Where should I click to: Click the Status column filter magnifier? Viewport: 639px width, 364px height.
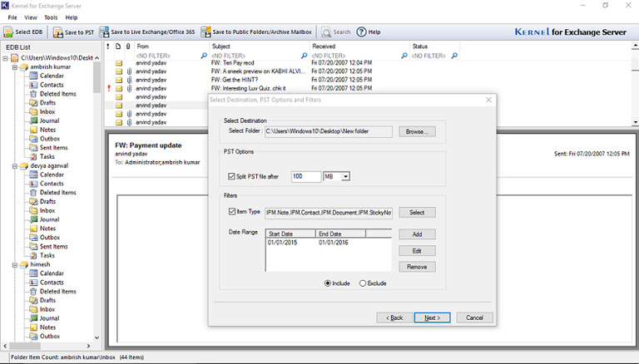coord(454,56)
